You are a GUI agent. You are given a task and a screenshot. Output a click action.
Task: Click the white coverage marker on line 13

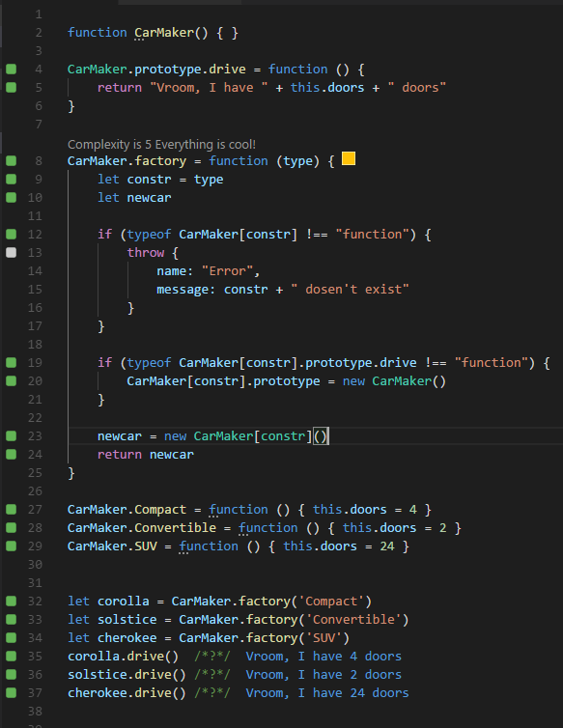click(12, 253)
